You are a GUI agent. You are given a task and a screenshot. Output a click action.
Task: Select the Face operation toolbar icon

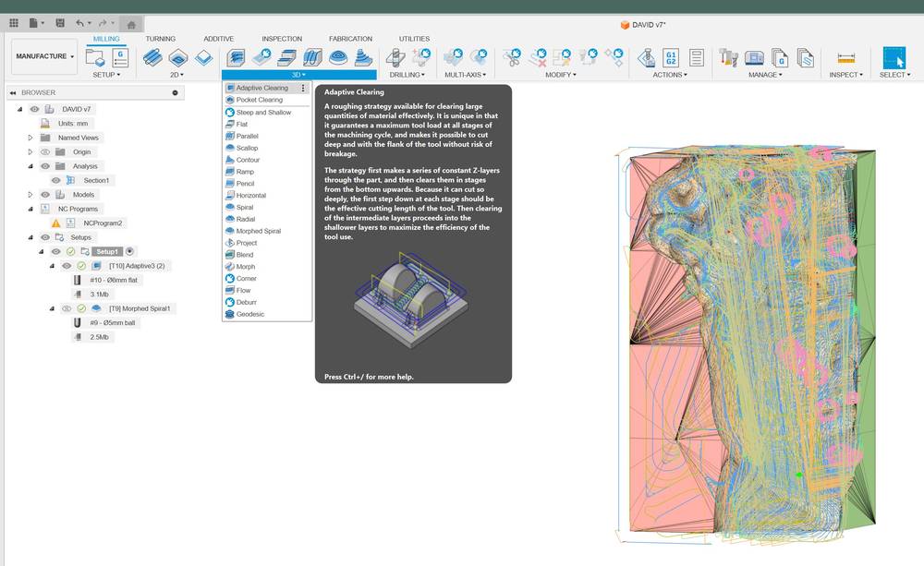click(x=204, y=58)
